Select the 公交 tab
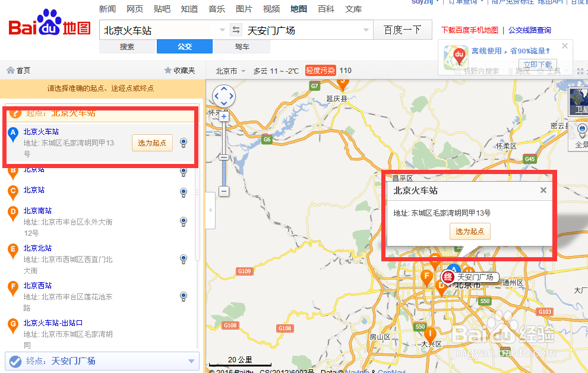Screen dimensions: 588x373 tap(185, 47)
